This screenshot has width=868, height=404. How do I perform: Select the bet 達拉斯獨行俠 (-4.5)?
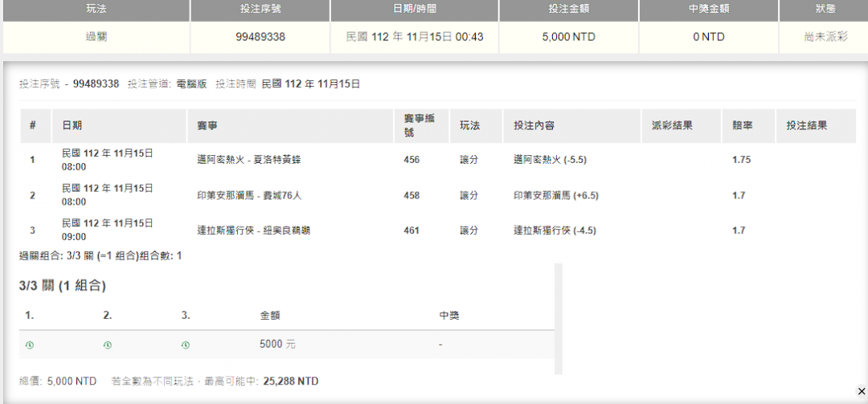[555, 231]
